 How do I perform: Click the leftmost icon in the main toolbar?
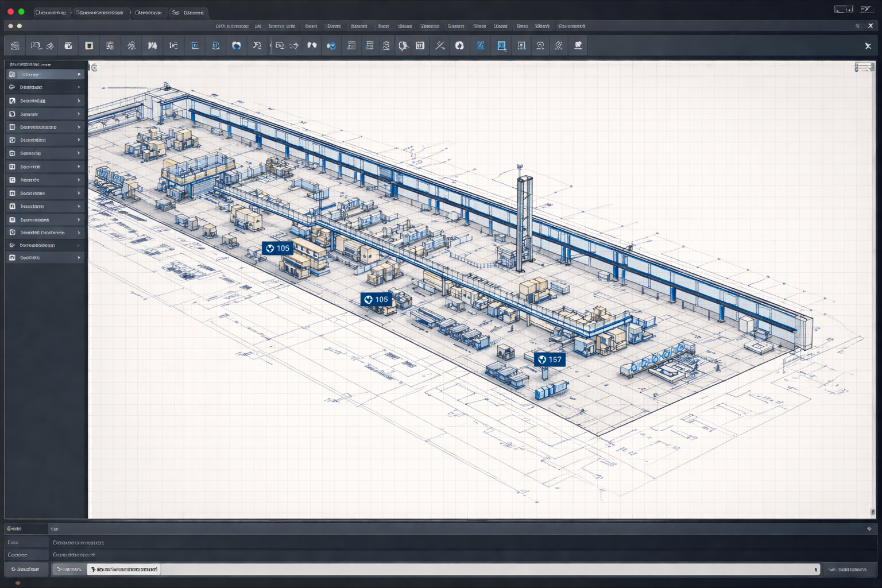coord(16,46)
